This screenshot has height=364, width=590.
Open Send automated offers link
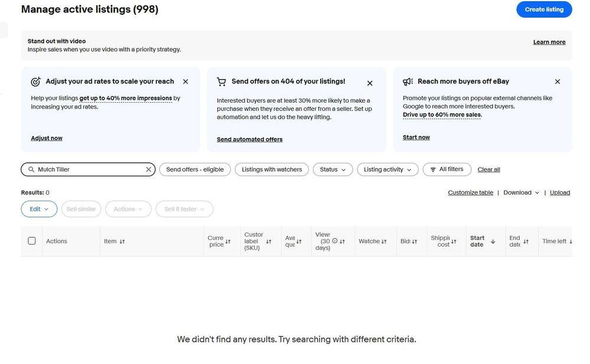[x=249, y=139]
